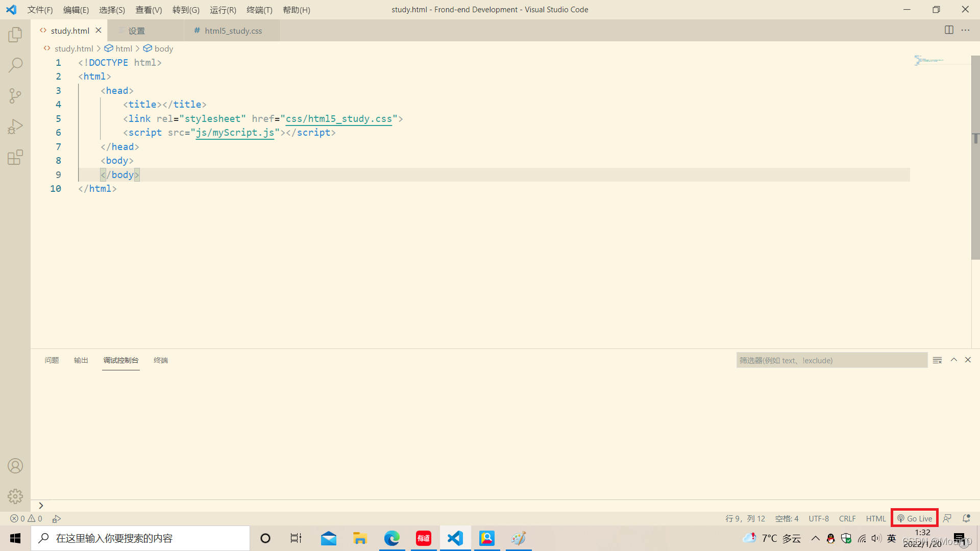Open the 终端(T) menu

tap(259, 10)
